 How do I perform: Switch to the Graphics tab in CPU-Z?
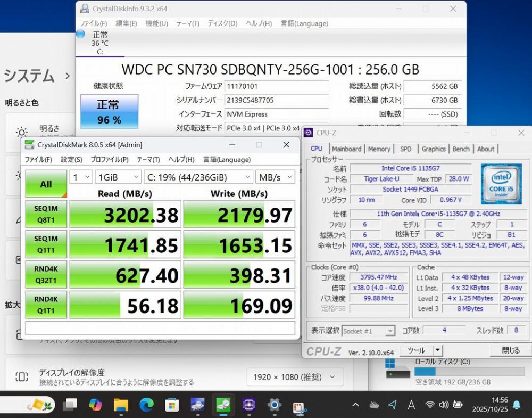tap(433, 149)
